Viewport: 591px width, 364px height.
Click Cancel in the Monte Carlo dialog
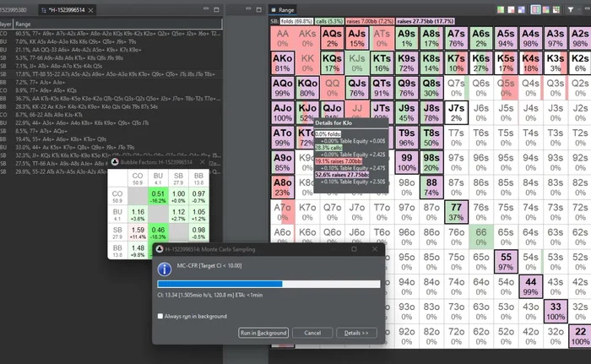click(x=312, y=333)
